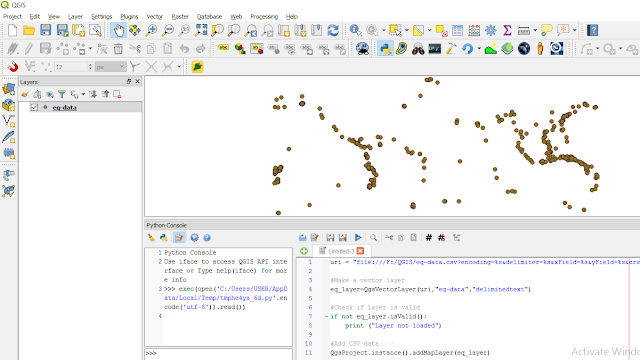Add new editor tab green plus
Image resolution: width=640 pixels, height=360 pixels.
pos(304,251)
